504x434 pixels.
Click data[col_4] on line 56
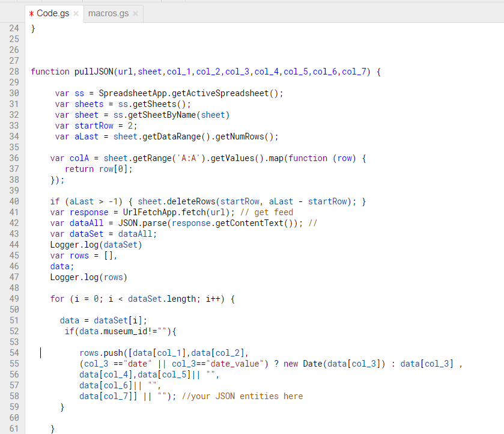click(x=106, y=375)
